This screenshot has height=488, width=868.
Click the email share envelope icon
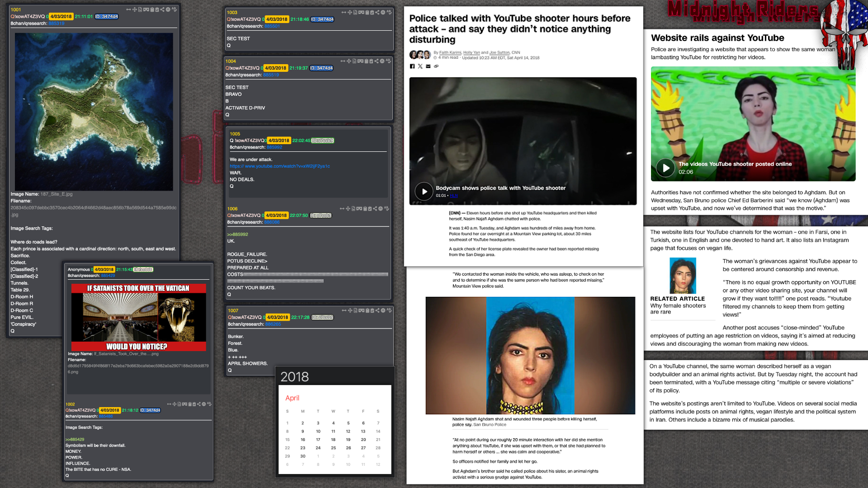pos(428,66)
